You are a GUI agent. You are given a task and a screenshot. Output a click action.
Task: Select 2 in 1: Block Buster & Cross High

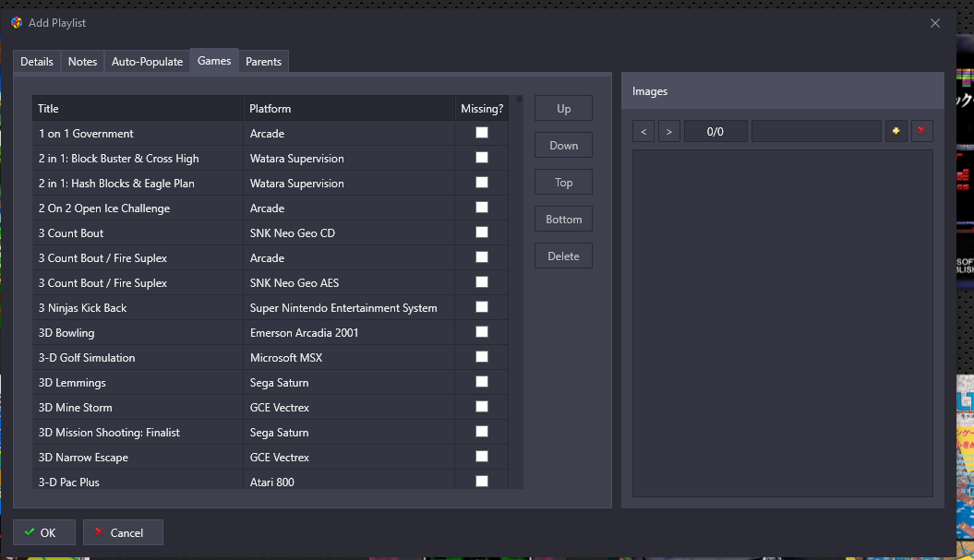coord(119,159)
